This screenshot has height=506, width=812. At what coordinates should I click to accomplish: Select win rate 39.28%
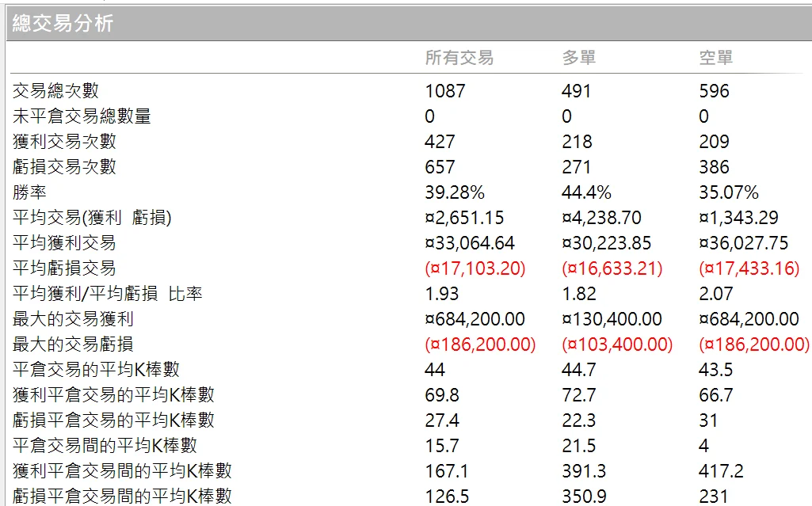tap(455, 192)
